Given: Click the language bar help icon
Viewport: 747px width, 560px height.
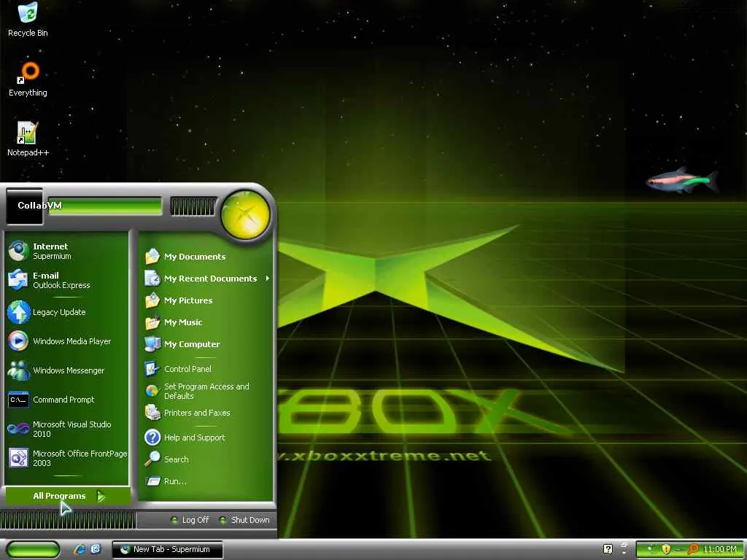Looking at the screenshot, I should pos(608,548).
